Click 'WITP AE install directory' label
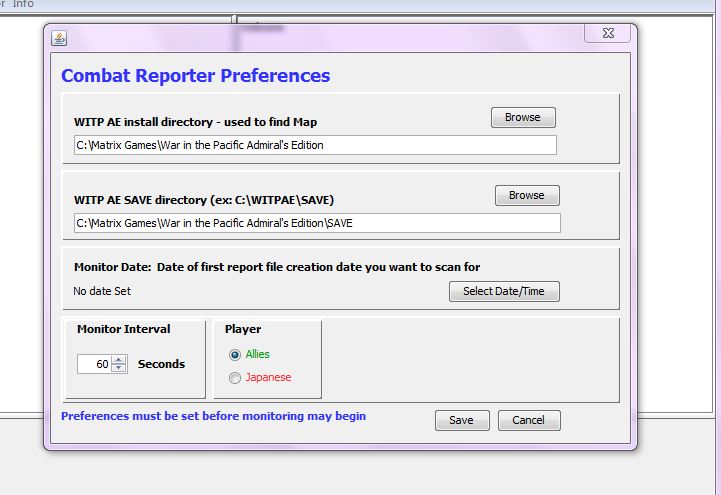 195,122
